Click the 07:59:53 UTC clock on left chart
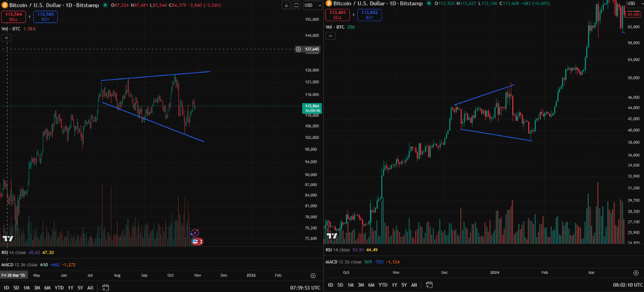This screenshot has height=292, width=644. click(305, 288)
